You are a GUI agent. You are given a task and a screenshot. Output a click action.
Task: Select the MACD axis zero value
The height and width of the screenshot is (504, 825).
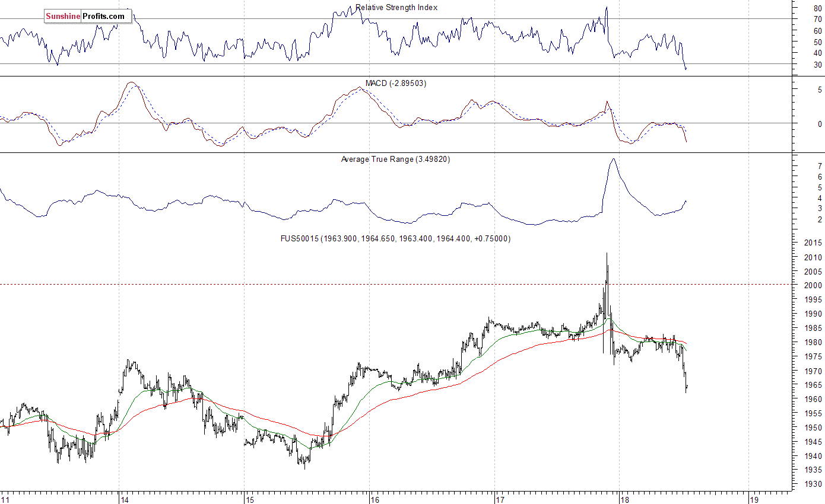point(820,124)
